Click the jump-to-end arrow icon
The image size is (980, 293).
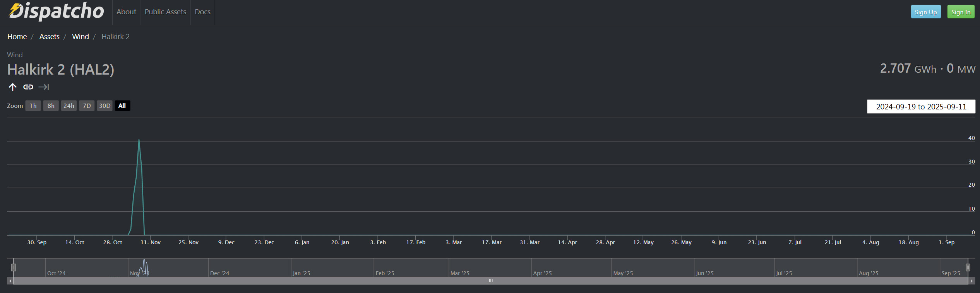pos(44,87)
